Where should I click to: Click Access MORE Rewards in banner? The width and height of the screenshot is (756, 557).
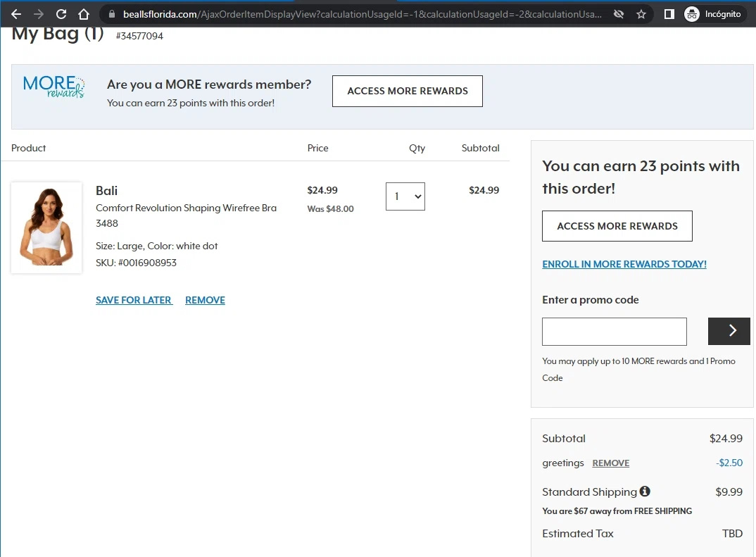[407, 91]
